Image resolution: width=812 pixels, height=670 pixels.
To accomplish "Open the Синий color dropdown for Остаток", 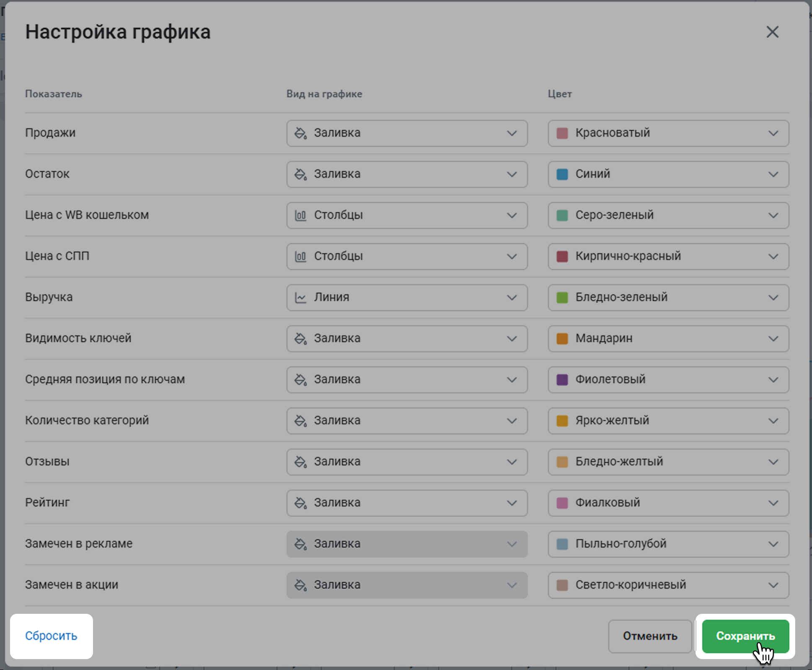I will [x=668, y=174].
